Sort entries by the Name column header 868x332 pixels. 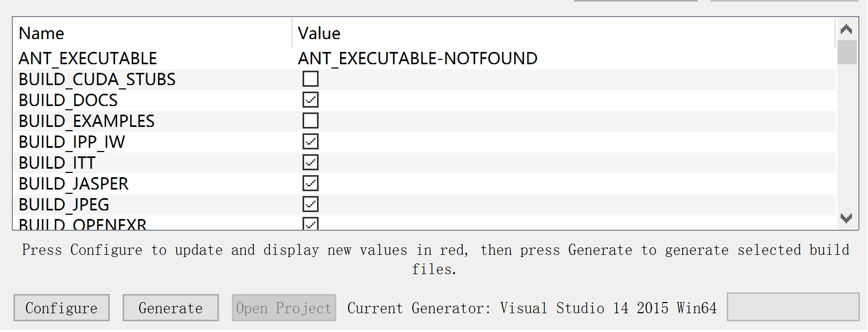coord(153,33)
